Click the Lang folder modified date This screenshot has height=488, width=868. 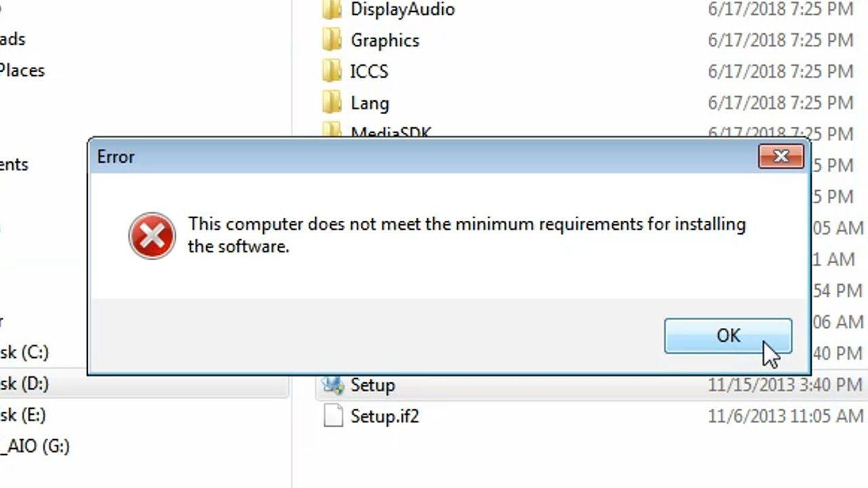[x=781, y=102]
